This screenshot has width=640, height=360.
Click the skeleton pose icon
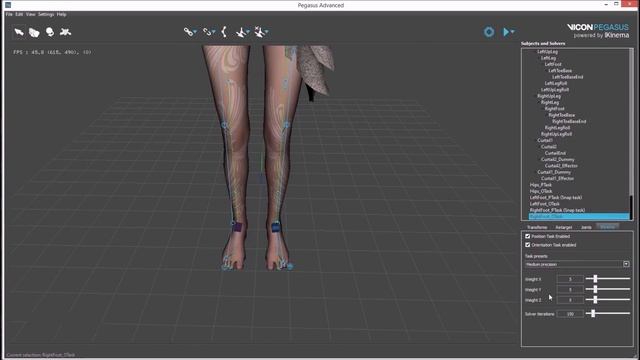pos(241,32)
